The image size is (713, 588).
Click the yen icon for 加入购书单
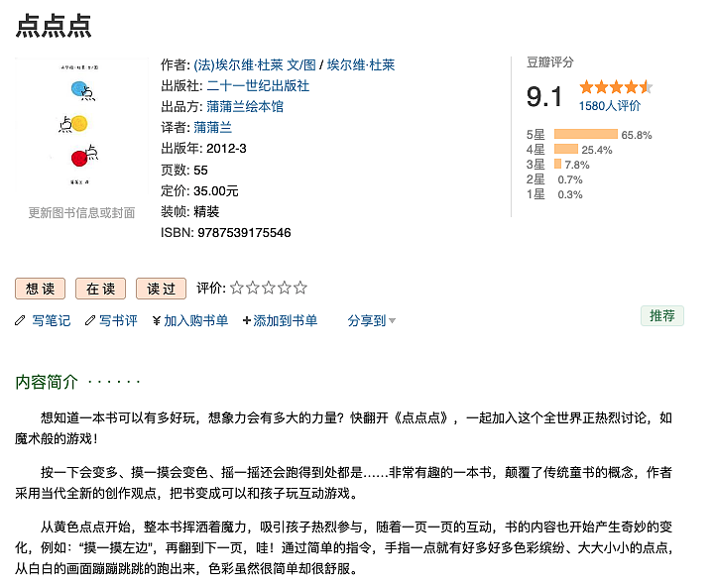click(x=157, y=320)
